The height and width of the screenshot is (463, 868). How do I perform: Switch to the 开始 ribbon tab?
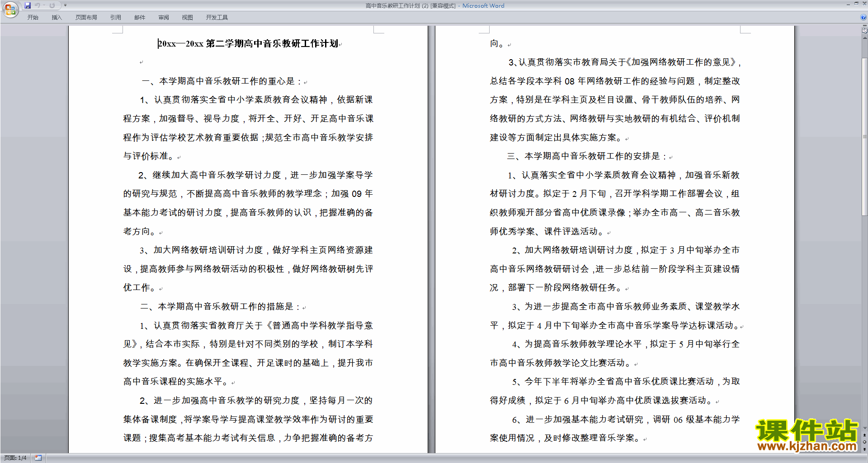coord(33,17)
